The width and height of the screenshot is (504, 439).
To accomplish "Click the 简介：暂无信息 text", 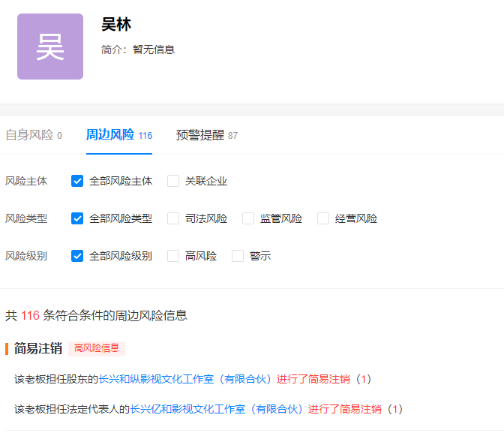I will pyautogui.click(x=138, y=50).
